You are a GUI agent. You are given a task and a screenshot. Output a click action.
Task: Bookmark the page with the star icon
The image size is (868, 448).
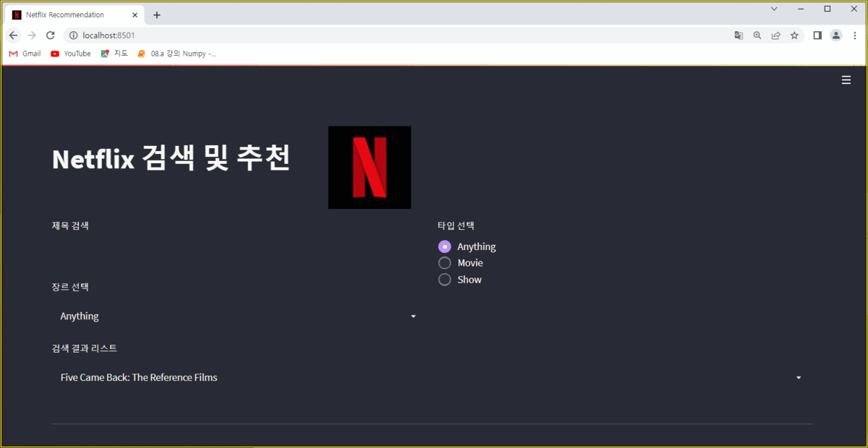pyautogui.click(x=793, y=35)
